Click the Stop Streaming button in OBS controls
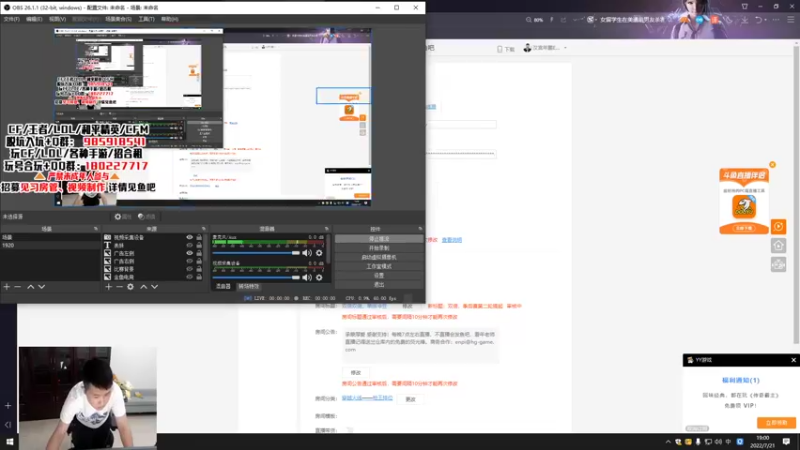The width and height of the screenshot is (800, 450). point(379,239)
